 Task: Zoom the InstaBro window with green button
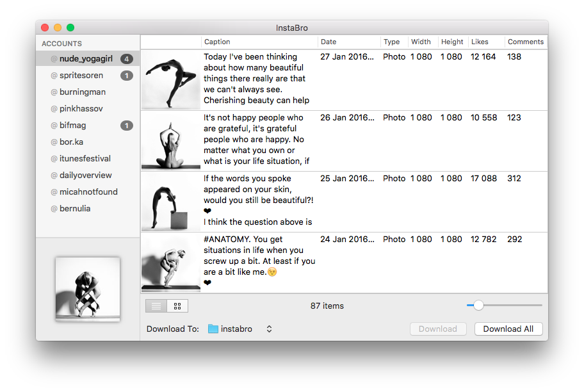pyautogui.click(x=70, y=28)
